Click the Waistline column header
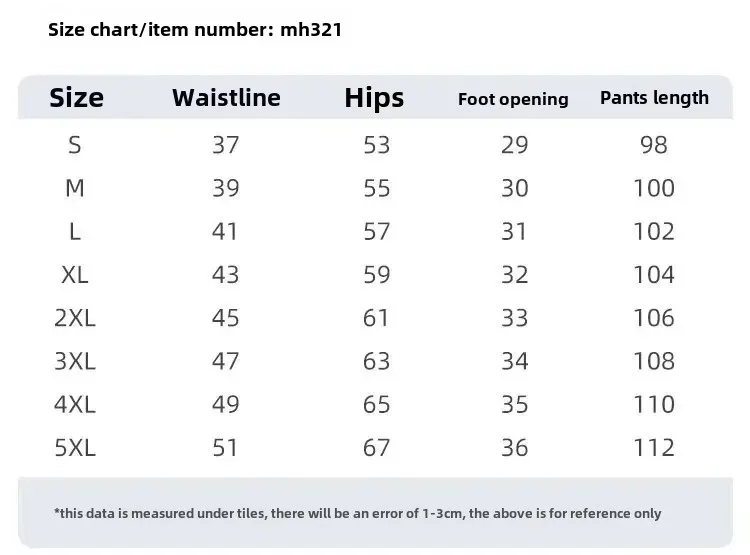The width and height of the screenshot is (750, 555). pyautogui.click(x=226, y=97)
